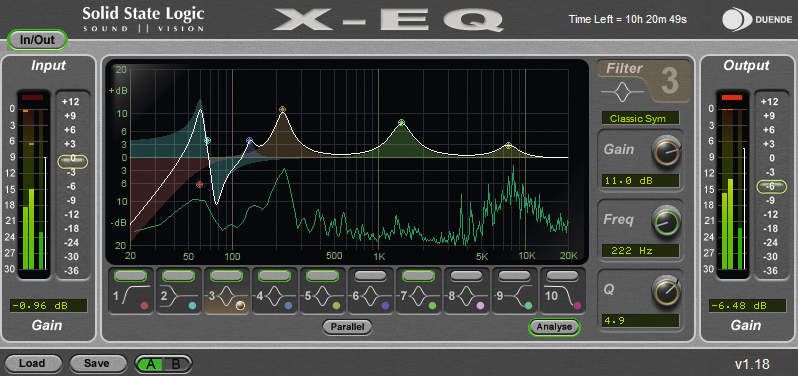Toggle the In/Out bypass button

click(x=37, y=40)
